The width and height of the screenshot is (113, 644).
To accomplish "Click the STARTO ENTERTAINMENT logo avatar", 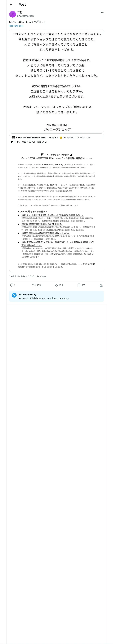I will [13, 137].
